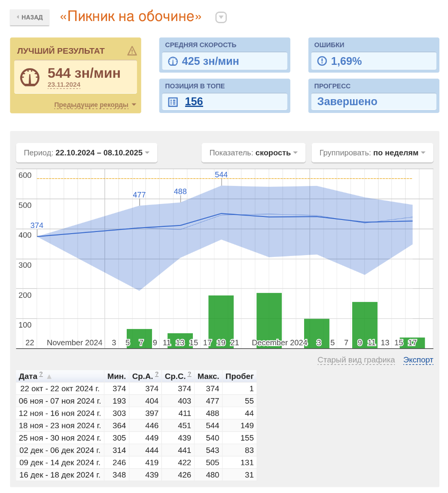Click the Завершено progress status
The height and width of the screenshot is (493, 448).
click(x=347, y=101)
